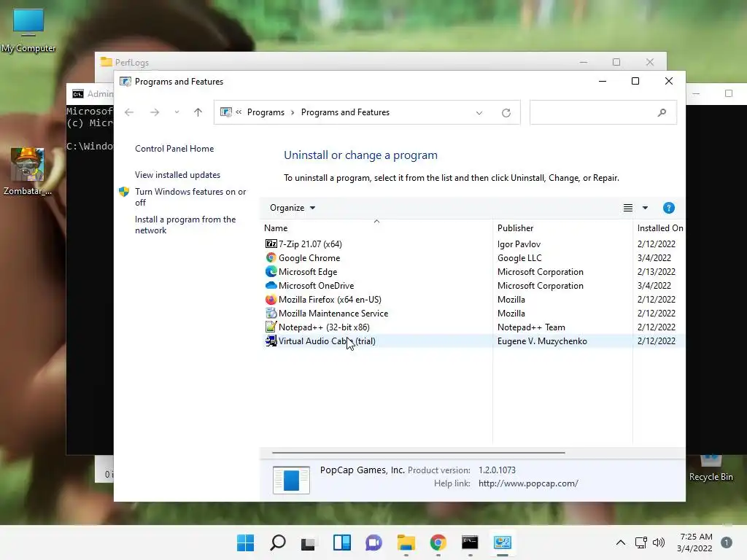Click the back navigation arrow
747x560 pixels.
[x=129, y=112]
